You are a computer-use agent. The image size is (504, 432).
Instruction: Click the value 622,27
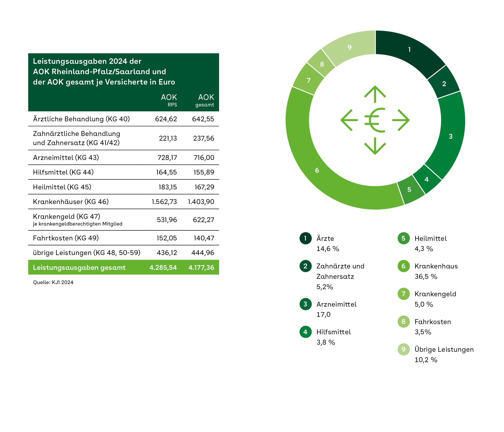(x=204, y=220)
